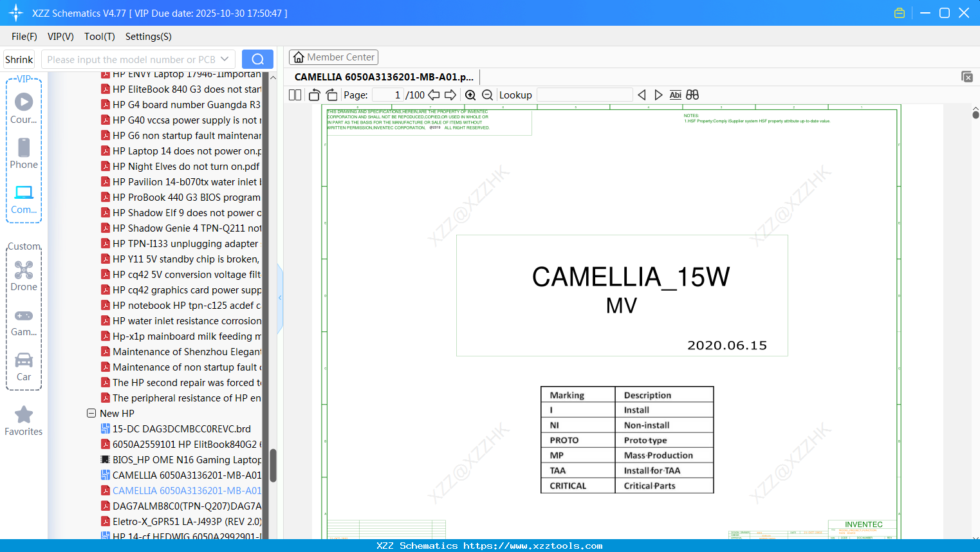This screenshot has width=980, height=552.
Task: Open the Settings(S) menu
Action: click(x=149, y=37)
